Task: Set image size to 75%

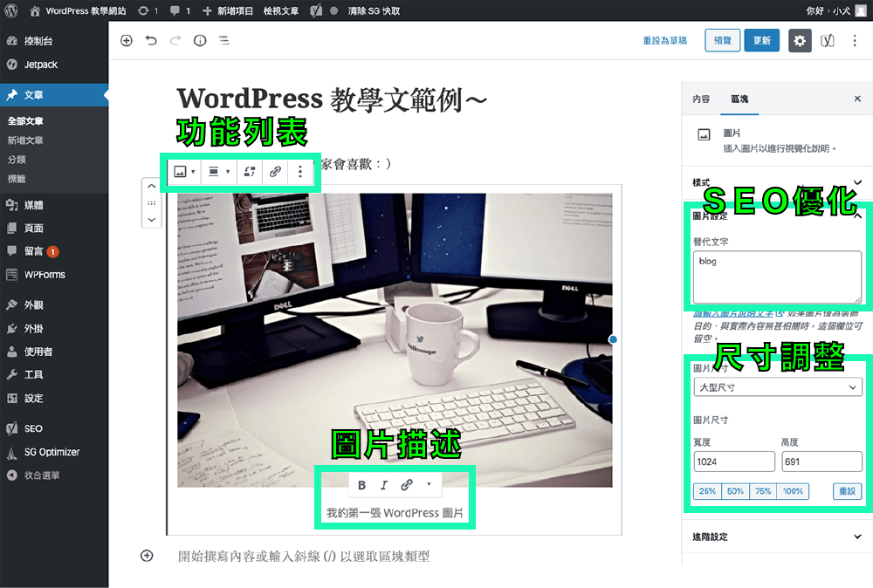Action: tap(763, 491)
